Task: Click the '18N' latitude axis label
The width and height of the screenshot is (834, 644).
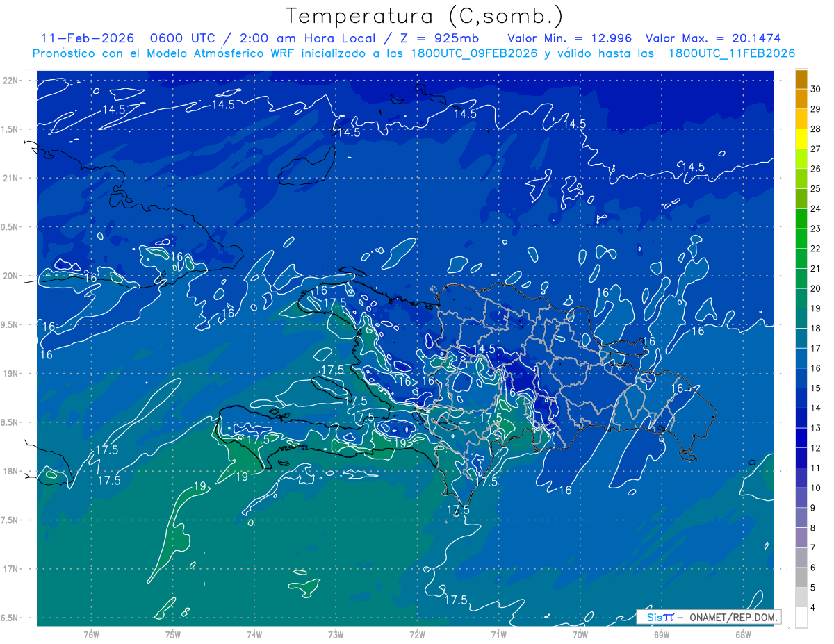Action: point(12,471)
